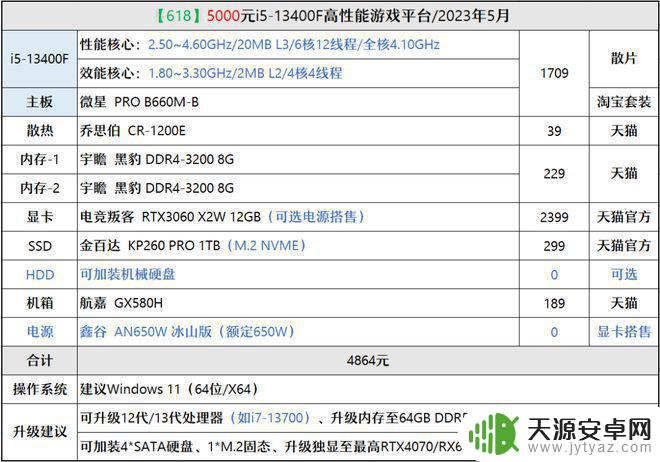The width and height of the screenshot is (660, 462).
Task: Select '航嘉 GX580H' case cell
Action: pos(298,303)
